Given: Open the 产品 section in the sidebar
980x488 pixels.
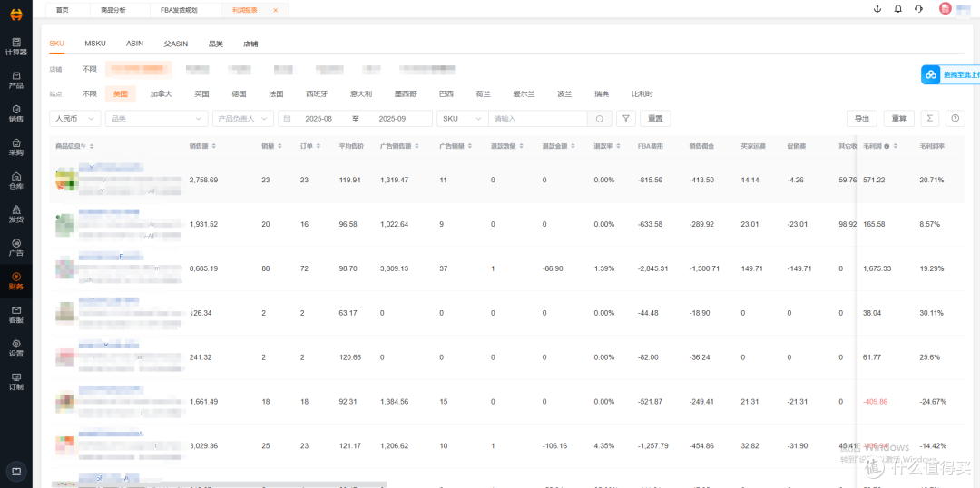Looking at the screenshot, I should pos(16,80).
